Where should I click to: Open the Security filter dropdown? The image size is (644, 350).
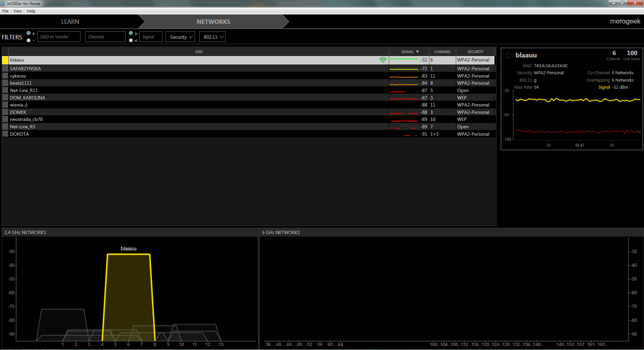click(180, 37)
